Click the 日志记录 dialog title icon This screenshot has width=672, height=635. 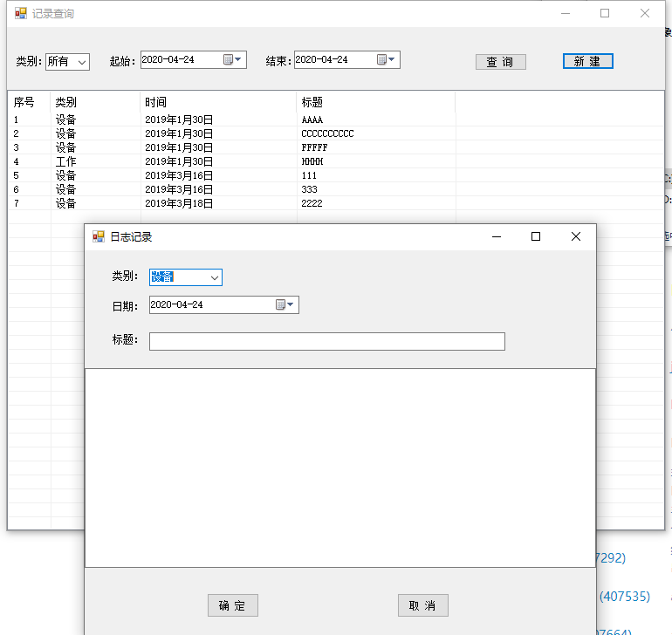coord(99,236)
